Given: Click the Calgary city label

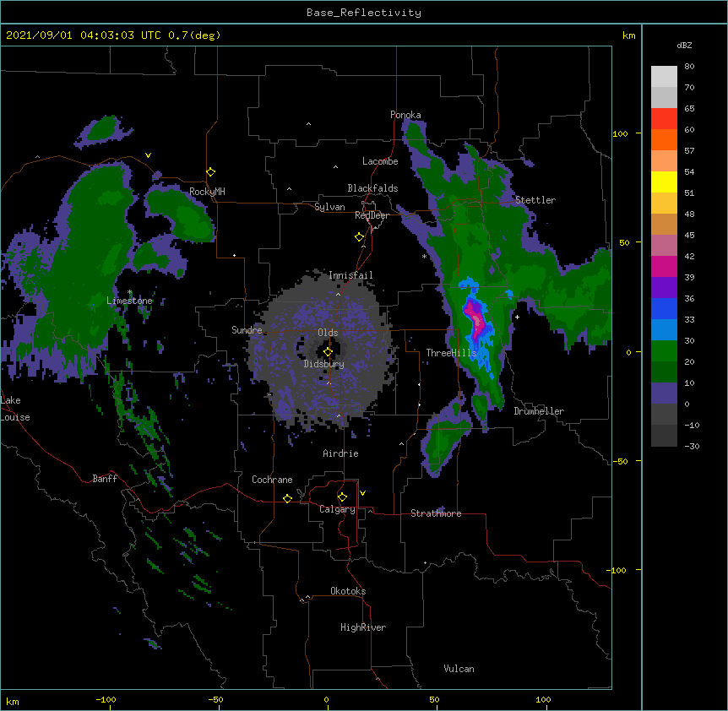Looking at the screenshot, I should tap(337, 509).
